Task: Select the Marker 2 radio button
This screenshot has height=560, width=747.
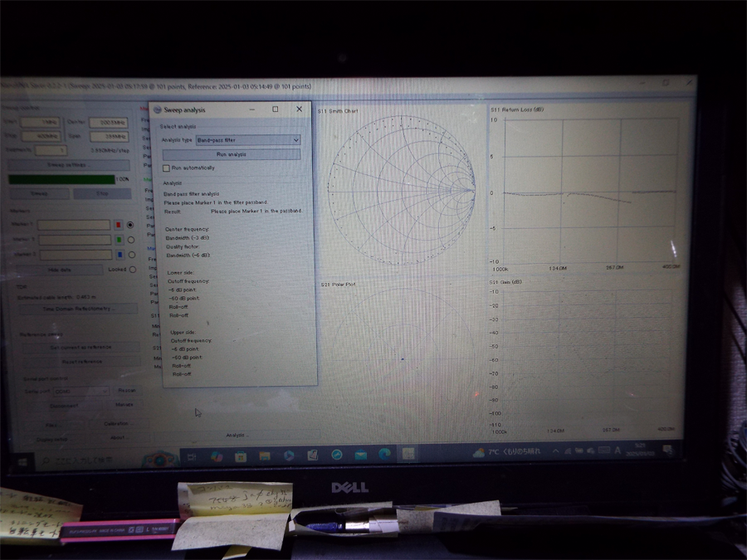Action: pos(131,241)
